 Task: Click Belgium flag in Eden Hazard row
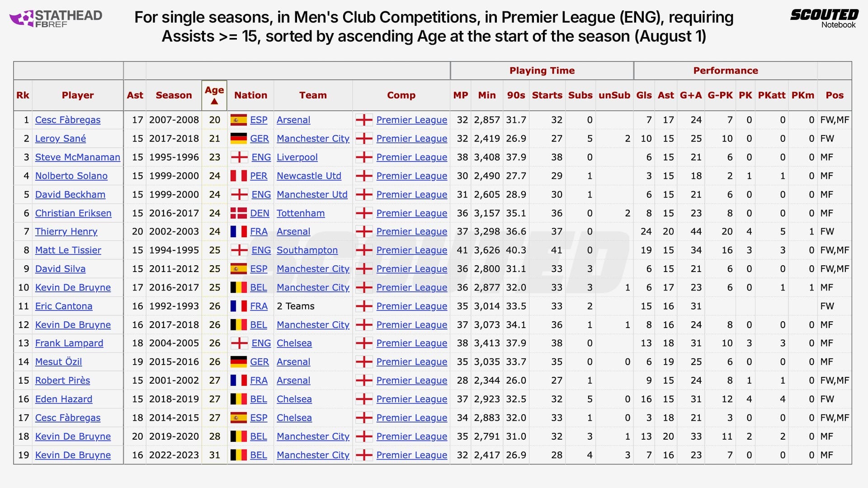click(238, 399)
